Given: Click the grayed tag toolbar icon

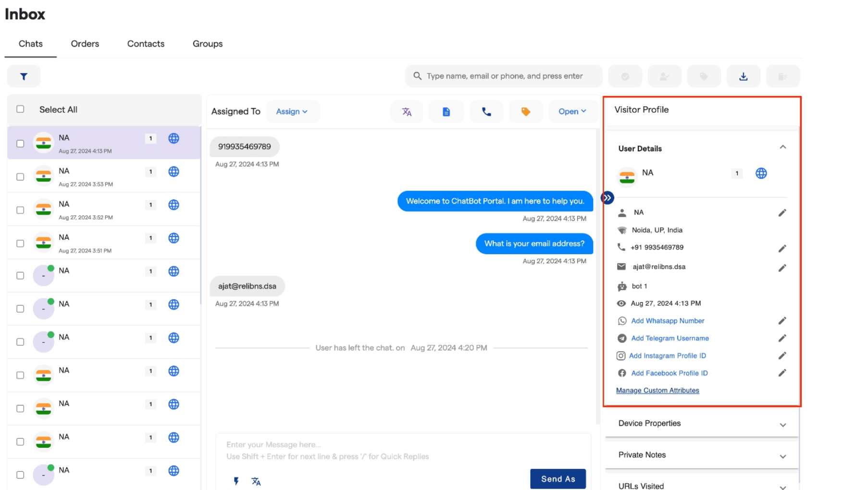Looking at the screenshot, I should 704,76.
